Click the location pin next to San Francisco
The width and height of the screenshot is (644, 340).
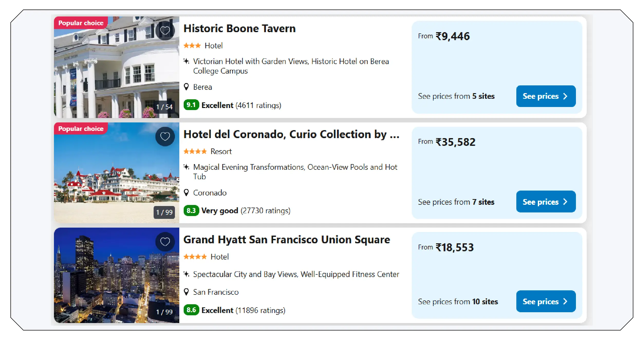click(x=186, y=292)
